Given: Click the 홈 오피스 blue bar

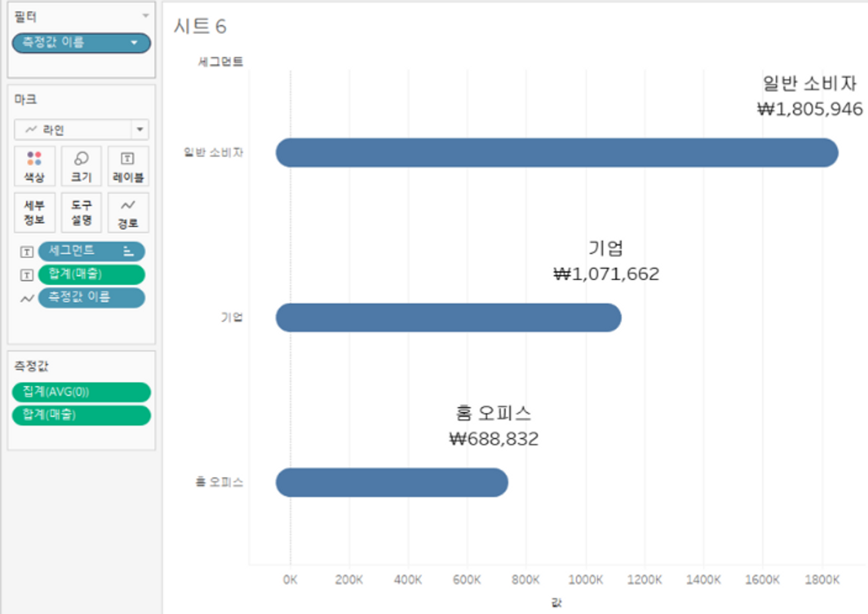Looking at the screenshot, I should pos(391,482).
